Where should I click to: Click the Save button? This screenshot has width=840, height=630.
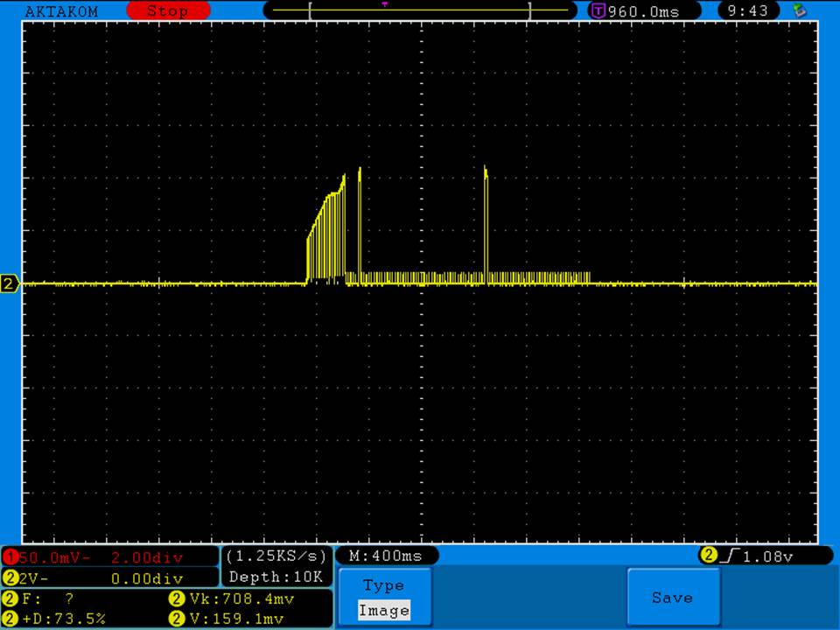[x=673, y=597]
